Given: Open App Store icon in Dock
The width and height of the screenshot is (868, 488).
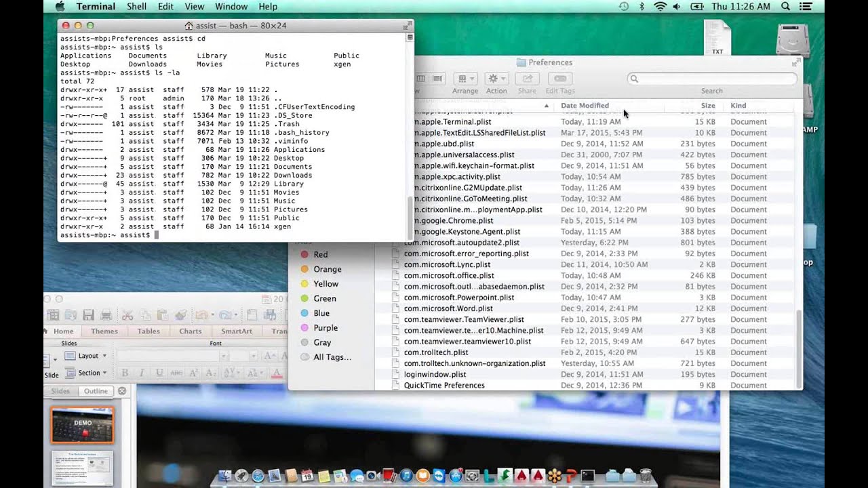Looking at the screenshot, I should [456, 476].
